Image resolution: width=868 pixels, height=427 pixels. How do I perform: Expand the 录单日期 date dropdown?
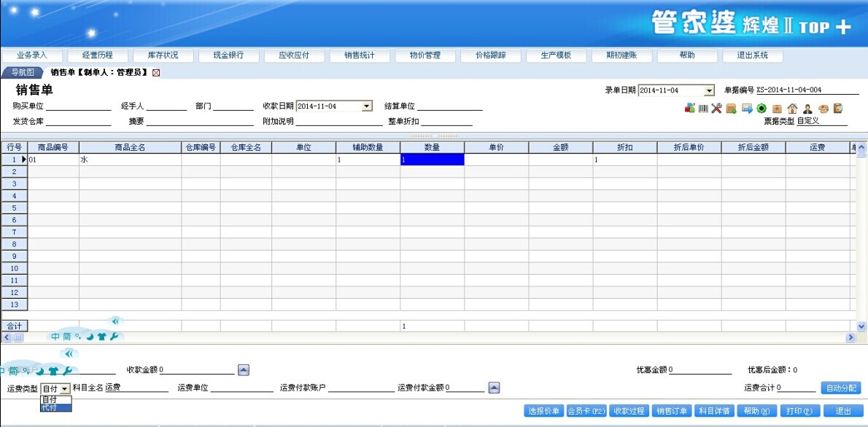click(x=709, y=90)
